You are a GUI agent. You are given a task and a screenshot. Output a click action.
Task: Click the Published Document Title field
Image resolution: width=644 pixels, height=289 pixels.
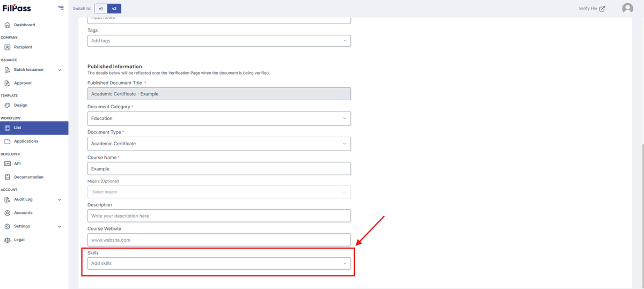coord(219,94)
